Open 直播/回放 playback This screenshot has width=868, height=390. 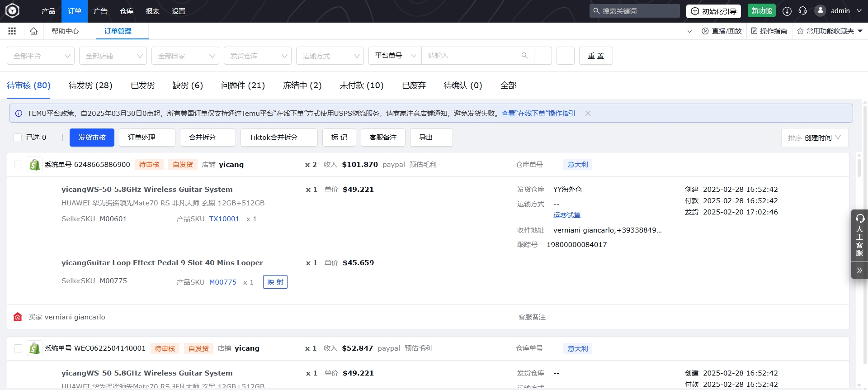[722, 31]
